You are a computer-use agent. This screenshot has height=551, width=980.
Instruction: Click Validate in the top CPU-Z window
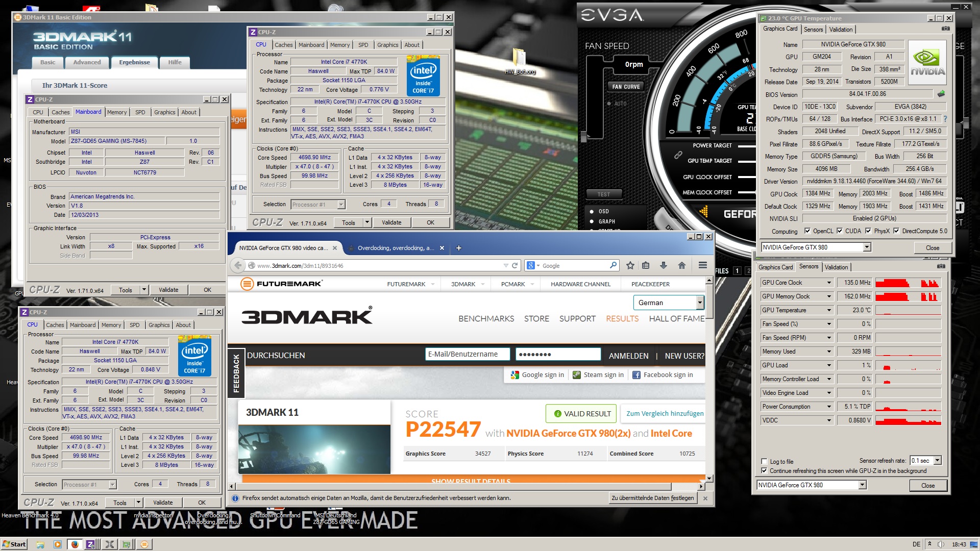391,222
